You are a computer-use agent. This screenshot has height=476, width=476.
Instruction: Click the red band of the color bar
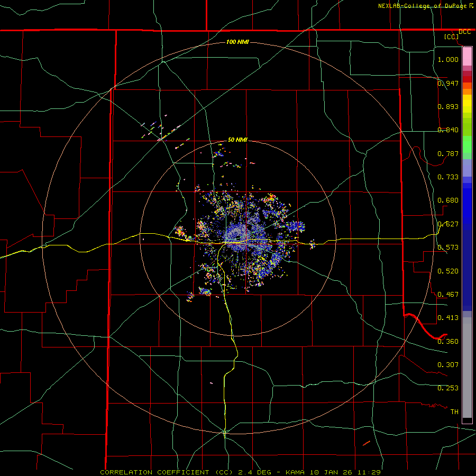[x=467, y=79]
